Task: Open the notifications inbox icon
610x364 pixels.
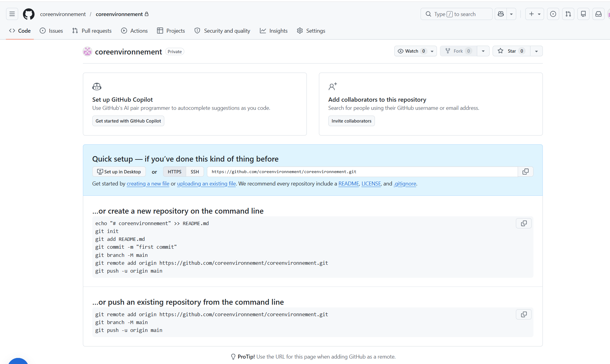Action: 599,14
